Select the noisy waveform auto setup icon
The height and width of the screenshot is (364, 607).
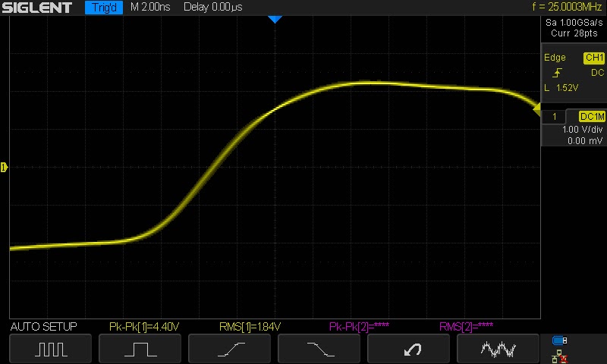click(x=498, y=349)
